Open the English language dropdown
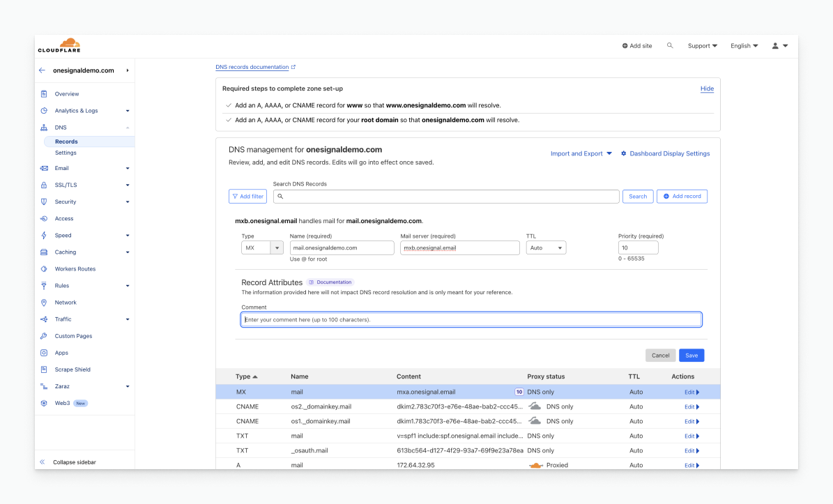Image resolution: width=833 pixels, height=504 pixels. 744,46
